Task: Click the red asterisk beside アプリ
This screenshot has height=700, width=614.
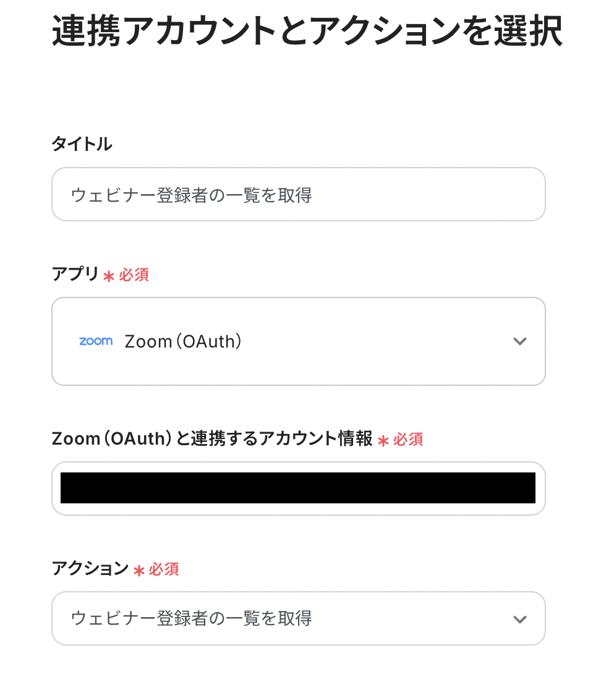Action: (109, 276)
